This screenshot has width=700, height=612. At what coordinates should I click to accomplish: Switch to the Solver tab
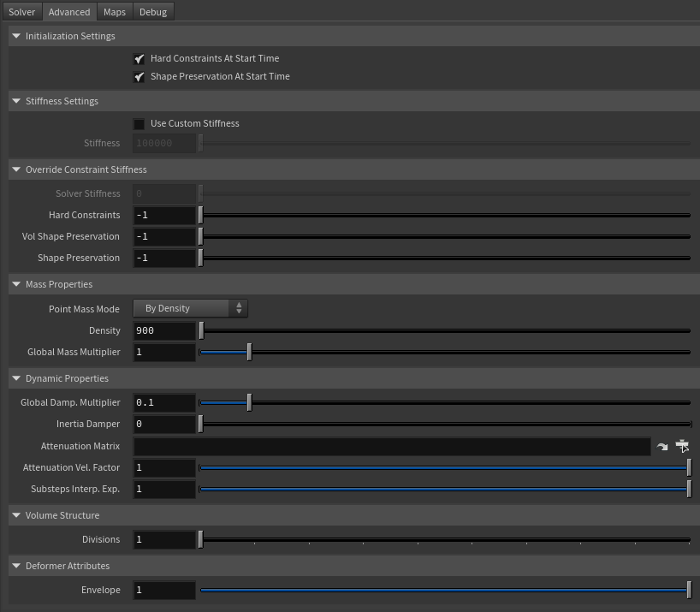pos(21,11)
